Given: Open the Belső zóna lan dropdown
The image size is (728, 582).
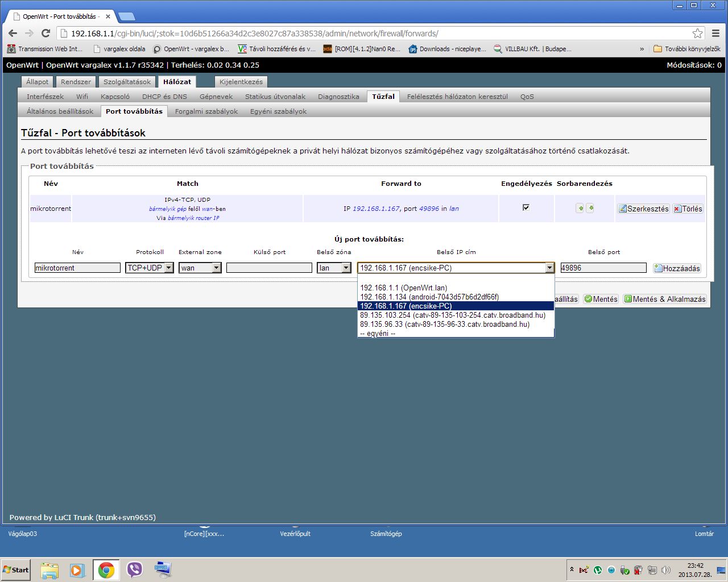Looking at the screenshot, I should 334,268.
